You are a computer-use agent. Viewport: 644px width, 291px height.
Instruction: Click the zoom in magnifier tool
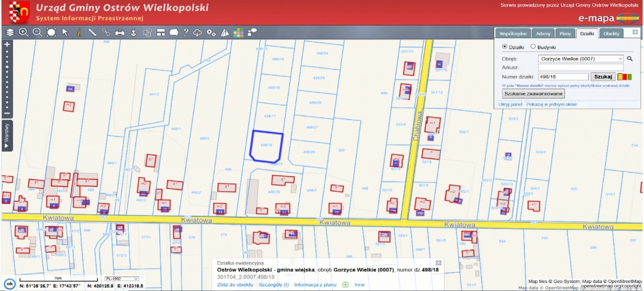pyautogui.click(x=24, y=32)
